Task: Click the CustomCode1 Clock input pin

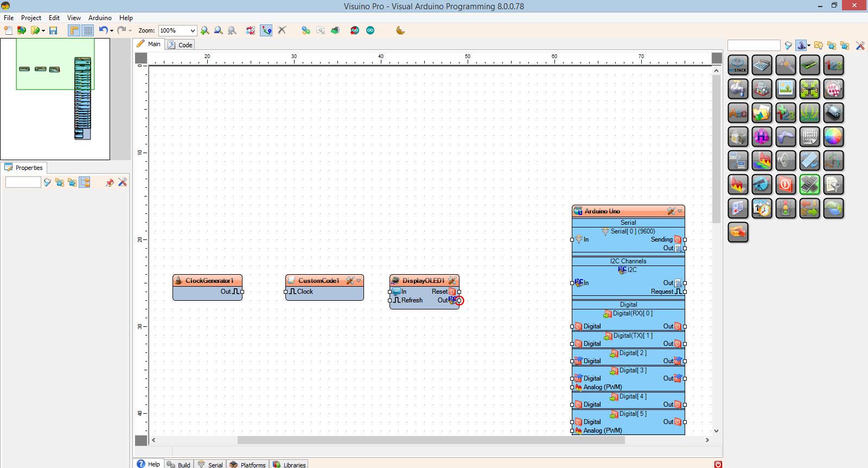Action: coord(286,292)
